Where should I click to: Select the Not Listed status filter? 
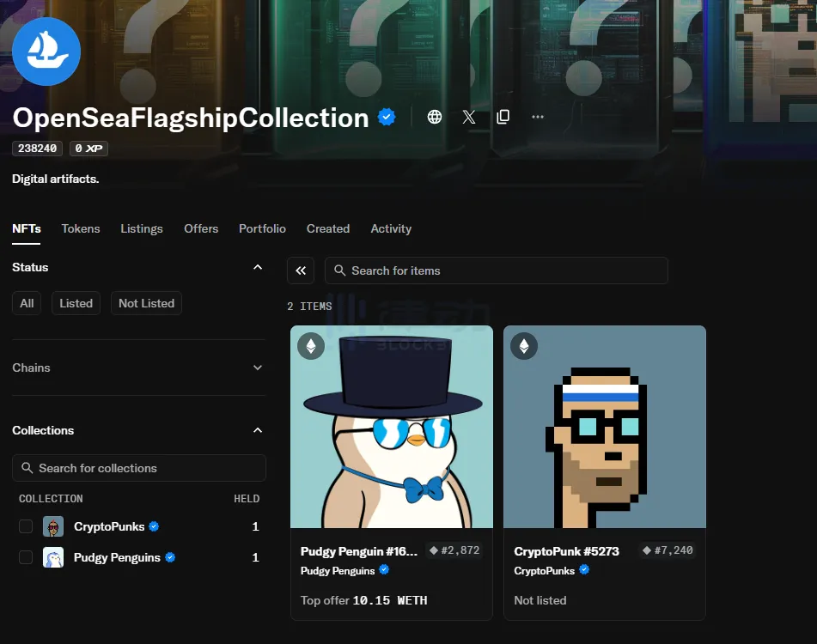pos(146,303)
